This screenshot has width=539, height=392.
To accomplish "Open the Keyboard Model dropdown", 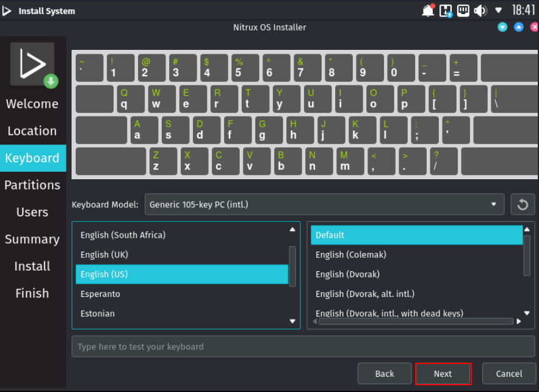I will click(x=325, y=205).
